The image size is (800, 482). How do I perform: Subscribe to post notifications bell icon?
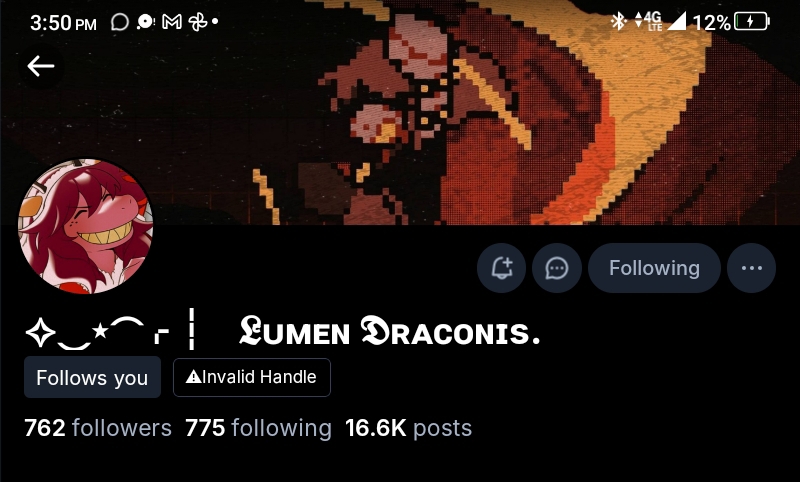tap(502, 268)
